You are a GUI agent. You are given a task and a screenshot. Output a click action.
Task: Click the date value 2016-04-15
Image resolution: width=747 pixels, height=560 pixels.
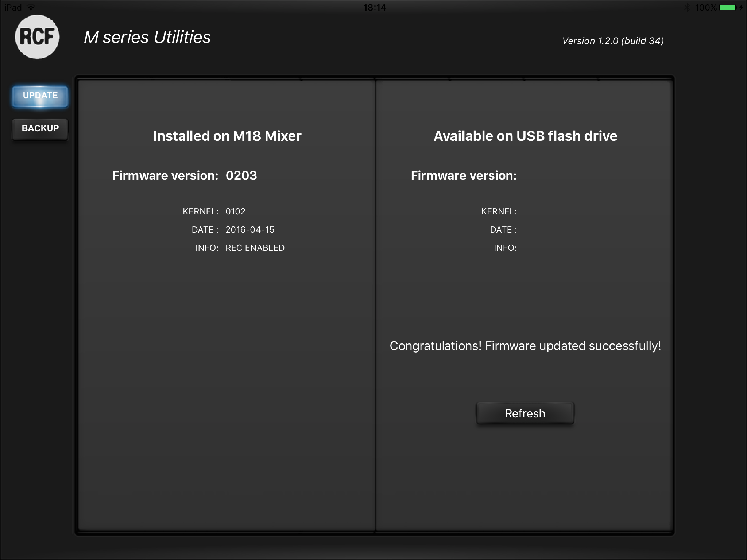pyautogui.click(x=250, y=230)
